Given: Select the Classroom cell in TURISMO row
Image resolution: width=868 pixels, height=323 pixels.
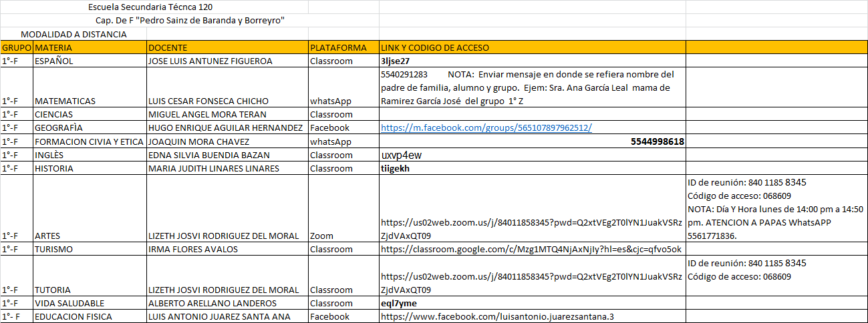Looking at the screenshot, I should pyautogui.click(x=343, y=249).
